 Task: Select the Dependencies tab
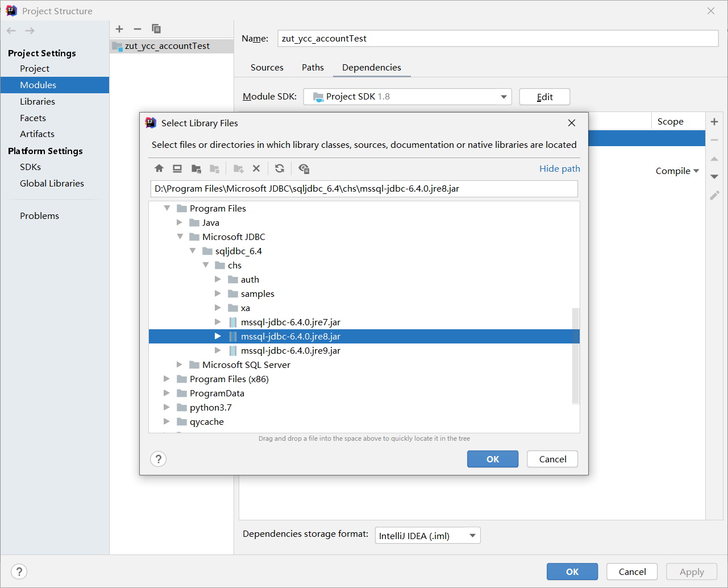point(372,67)
